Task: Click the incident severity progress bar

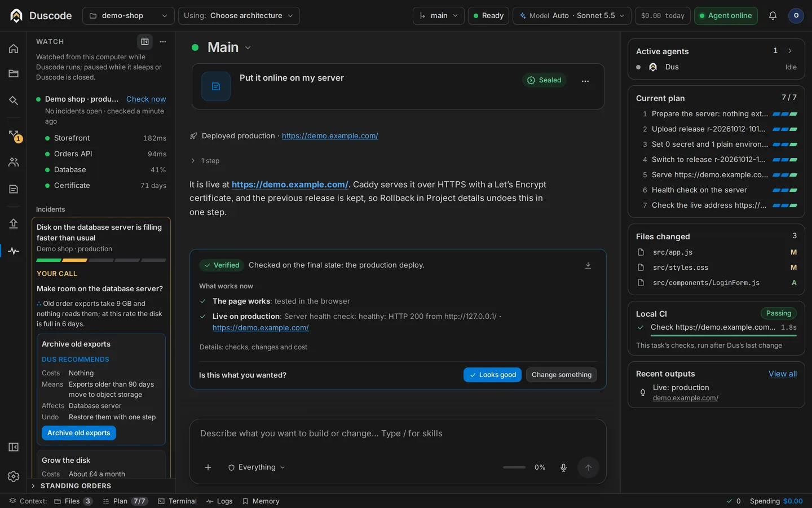Action: tap(101, 260)
